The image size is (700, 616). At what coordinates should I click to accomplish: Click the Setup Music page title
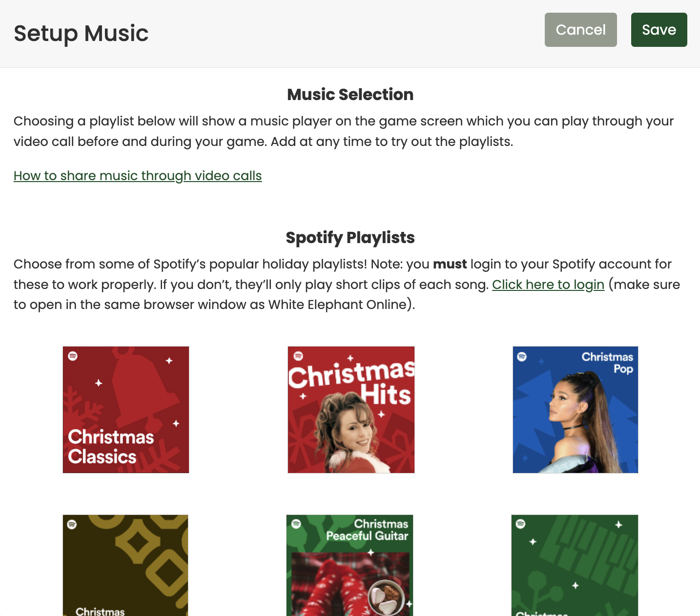pos(81,33)
